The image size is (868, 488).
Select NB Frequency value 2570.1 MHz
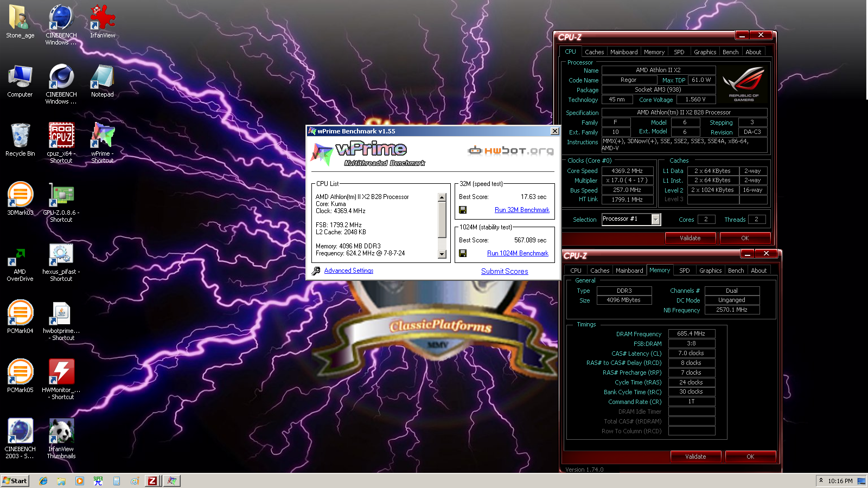pos(732,310)
